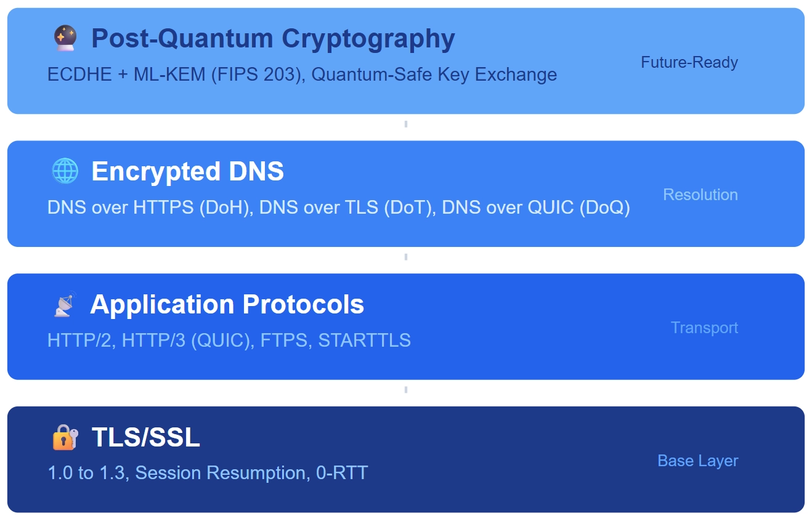This screenshot has height=521, width=812.
Task: Click the Quantum-Safe Key Exchange text
Action: [434, 75]
